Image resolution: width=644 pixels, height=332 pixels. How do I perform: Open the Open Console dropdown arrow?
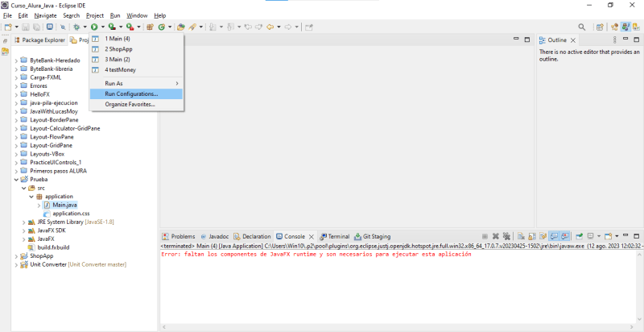617,236
